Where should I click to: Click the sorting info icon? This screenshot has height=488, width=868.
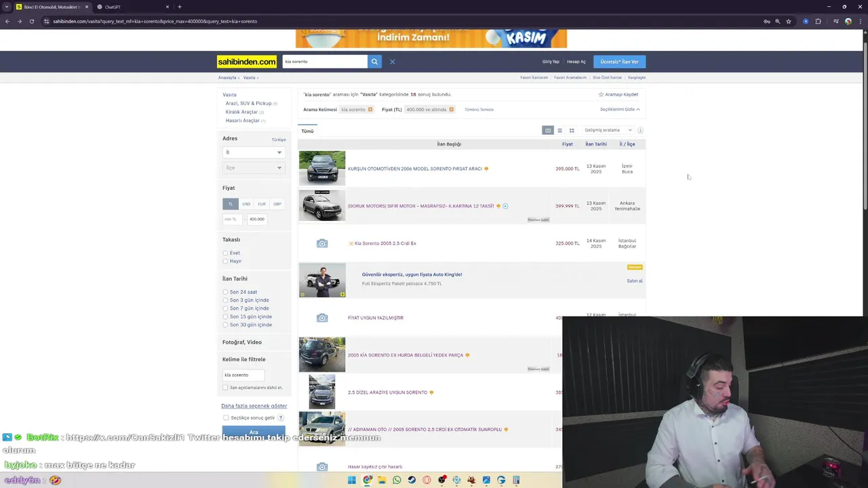[640, 130]
